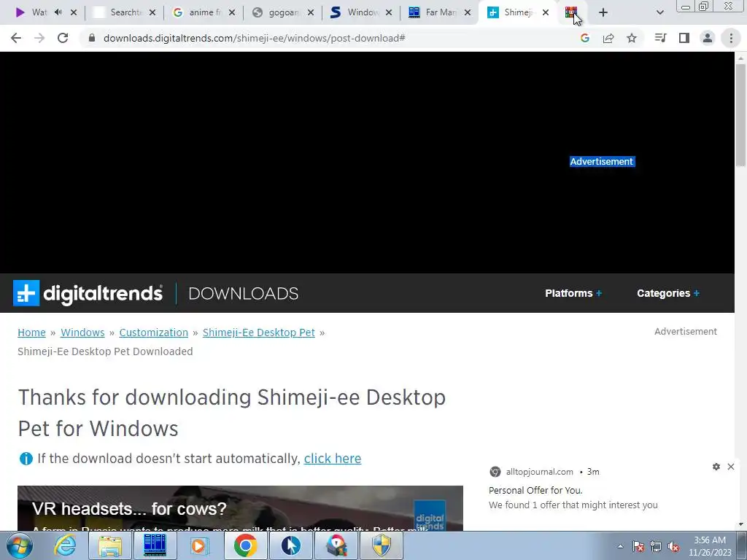The width and height of the screenshot is (747, 560).
Task: Open Windows Media Player from taskbar
Action: pyautogui.click(x=200, y=545)
